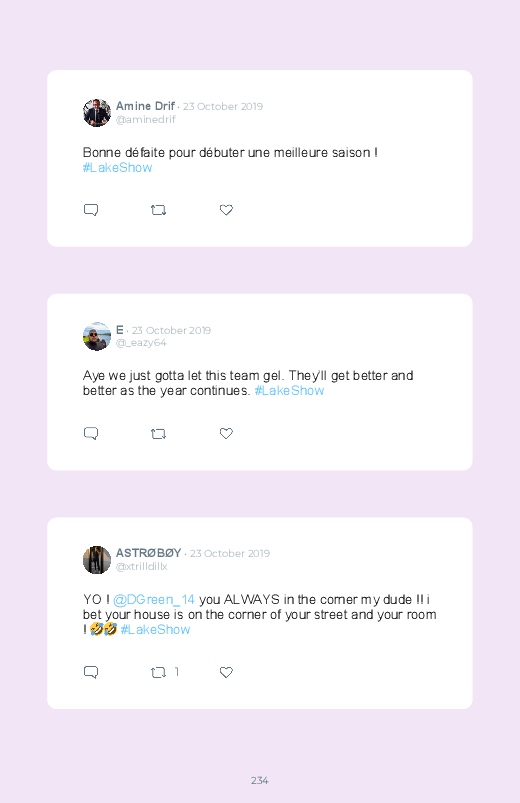Like ASTRØBØY's corner tweet
This screenshot has height=803, width=520.
coord(226,672)
